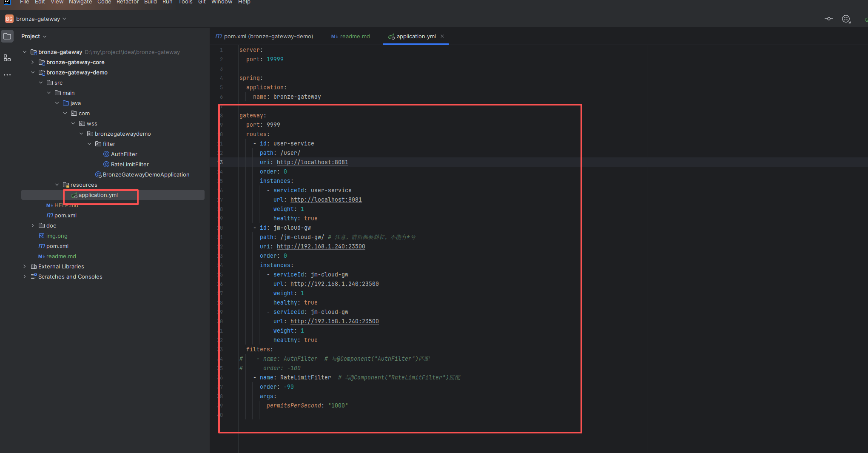
Task: Open the Structure tool window icon
Action: tap(7, 58)
